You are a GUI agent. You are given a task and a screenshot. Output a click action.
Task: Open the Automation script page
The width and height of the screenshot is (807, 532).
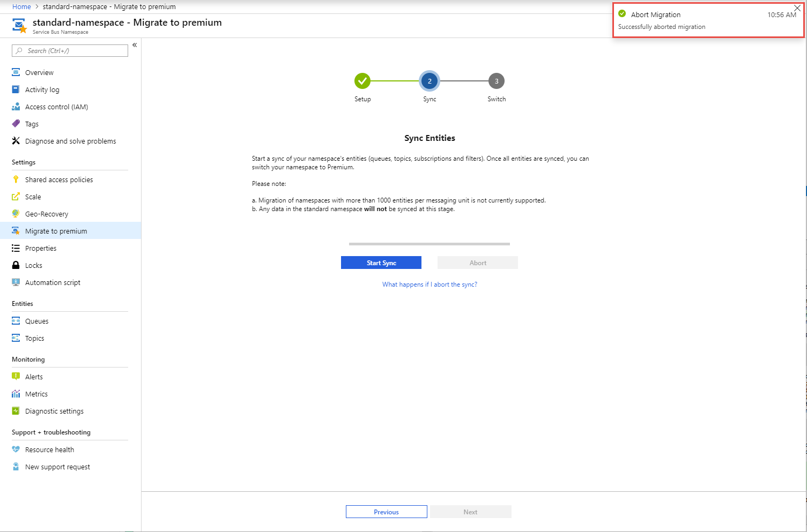click(53, 282)
